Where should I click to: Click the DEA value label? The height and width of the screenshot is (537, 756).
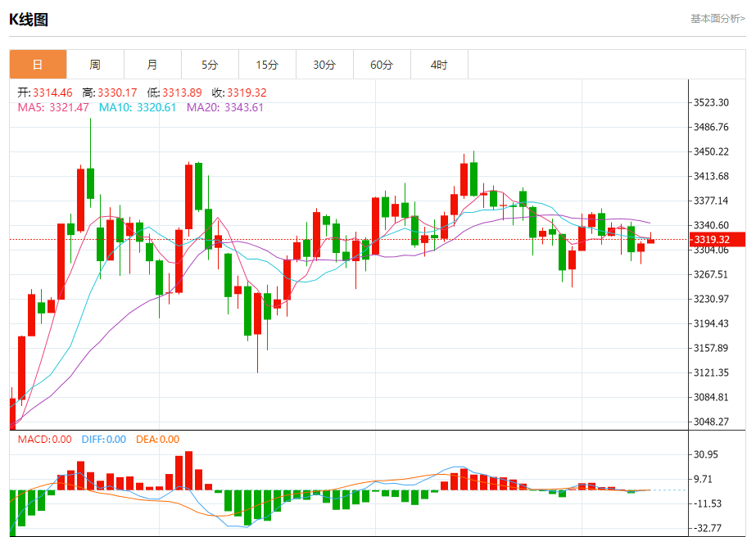pos(157,440)
